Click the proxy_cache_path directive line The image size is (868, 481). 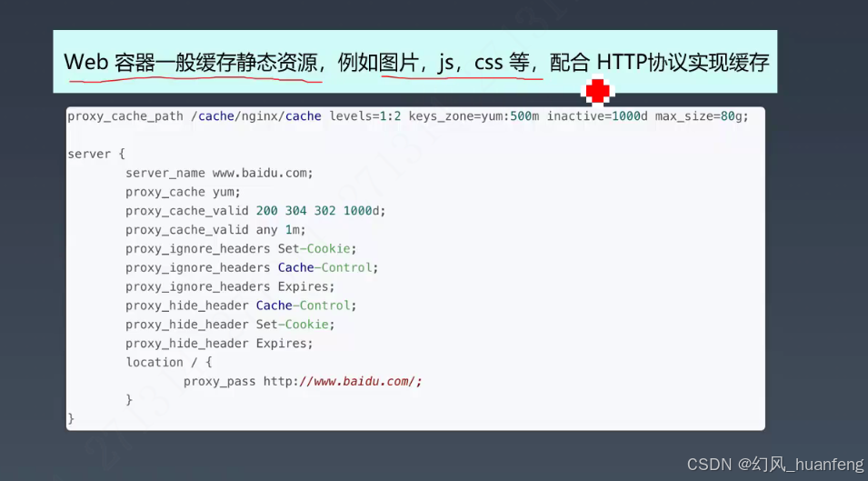pos(408,116)
